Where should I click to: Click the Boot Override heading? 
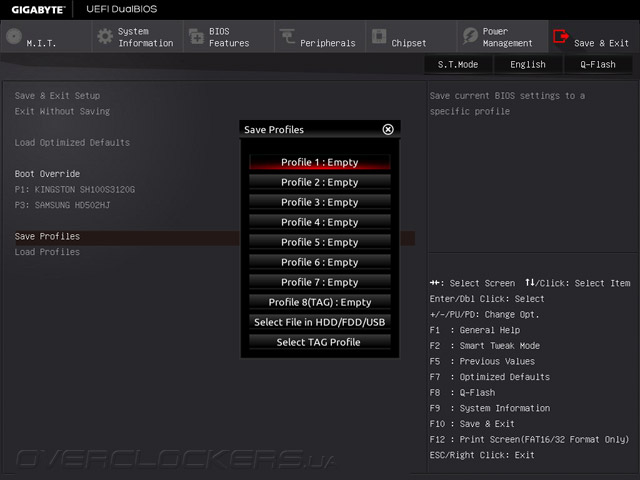pyautogui.click(x=47, y=173)
